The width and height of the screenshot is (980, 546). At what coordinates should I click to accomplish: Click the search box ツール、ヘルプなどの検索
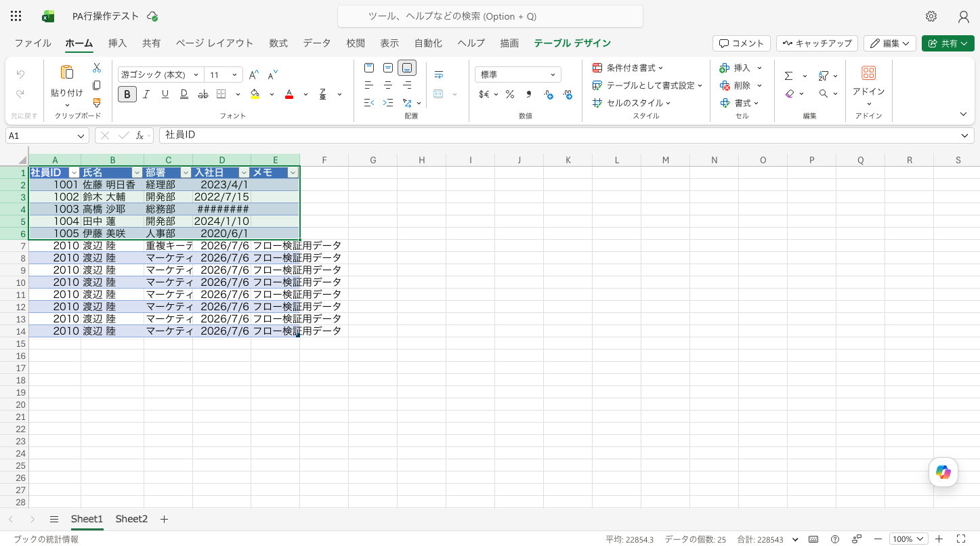[490, 16]
